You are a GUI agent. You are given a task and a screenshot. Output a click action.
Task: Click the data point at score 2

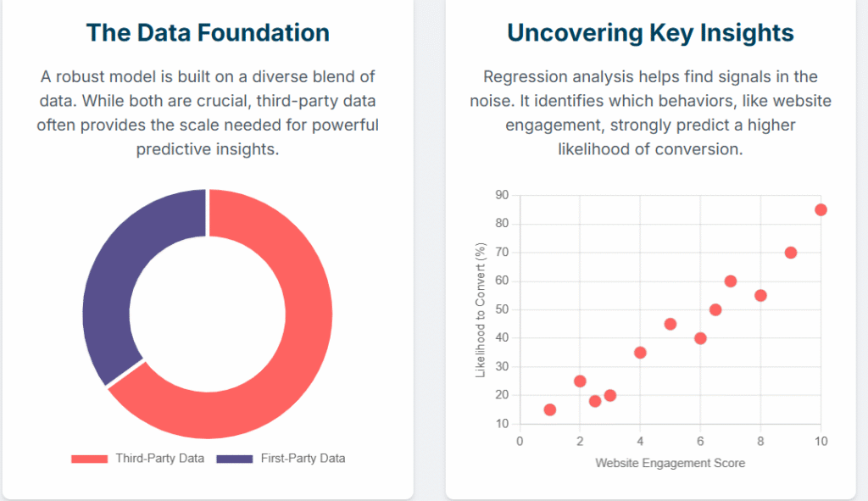click(x=580, y=381)
